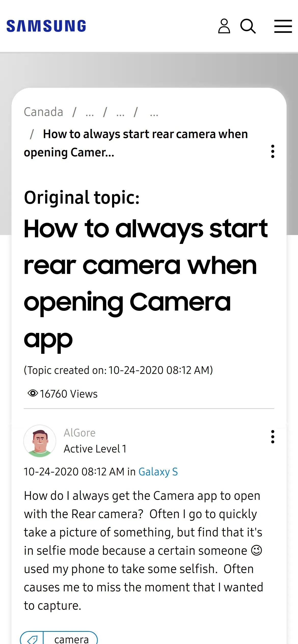Open the Galaxy S board link

tap(158, 472)
